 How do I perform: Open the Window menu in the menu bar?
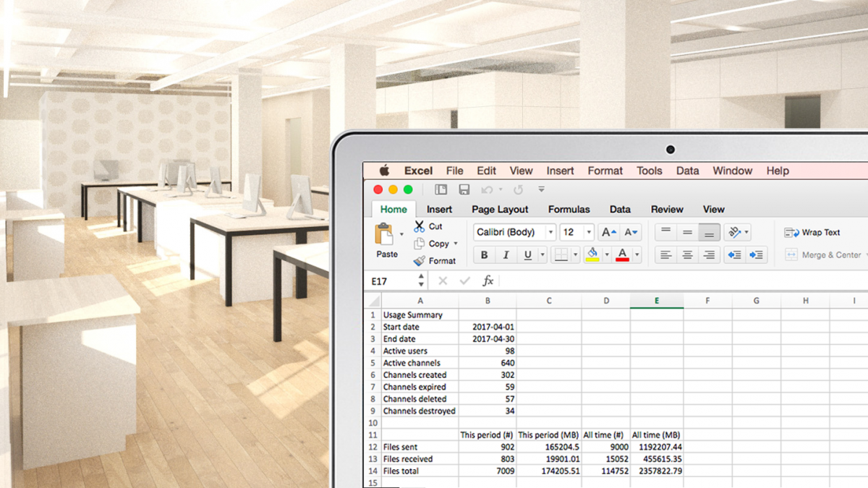[x=733, y=171]
